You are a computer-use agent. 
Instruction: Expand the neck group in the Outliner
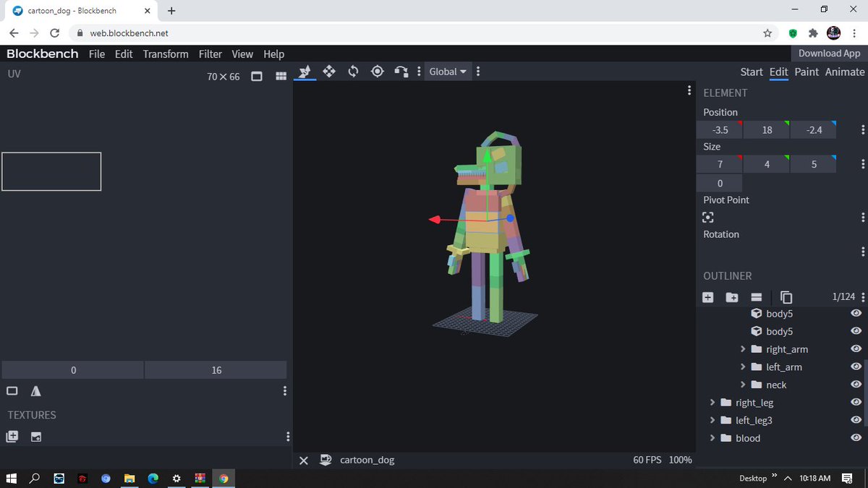tap(743, 385)
